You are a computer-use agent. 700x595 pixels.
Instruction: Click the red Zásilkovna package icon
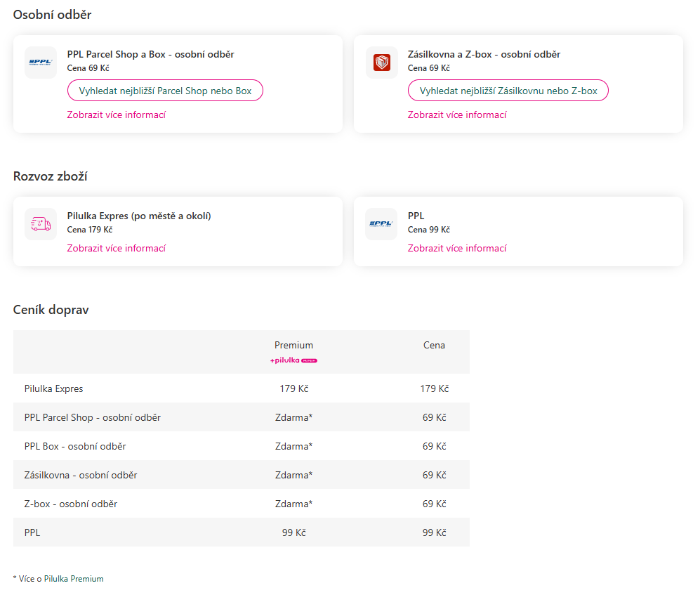pos(382,63)
